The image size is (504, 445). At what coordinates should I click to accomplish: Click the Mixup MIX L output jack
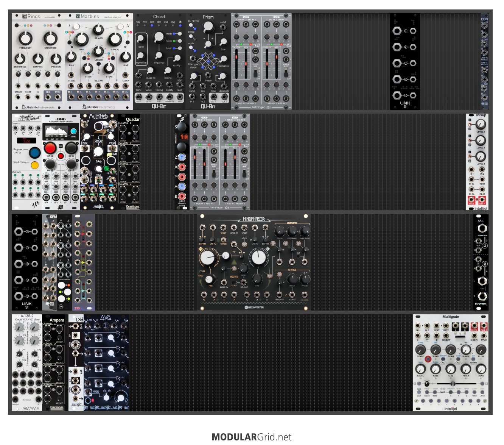tap(471, 199)
